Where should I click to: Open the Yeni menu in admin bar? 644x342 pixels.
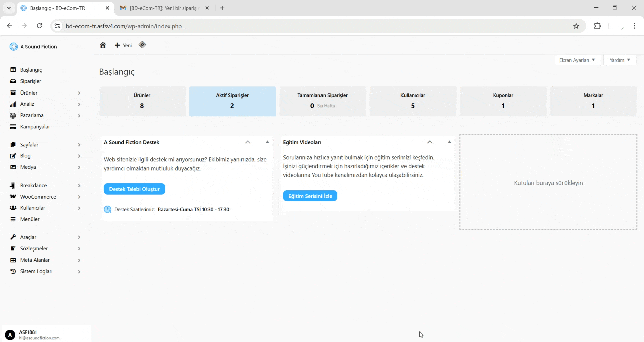coord(123,45)
